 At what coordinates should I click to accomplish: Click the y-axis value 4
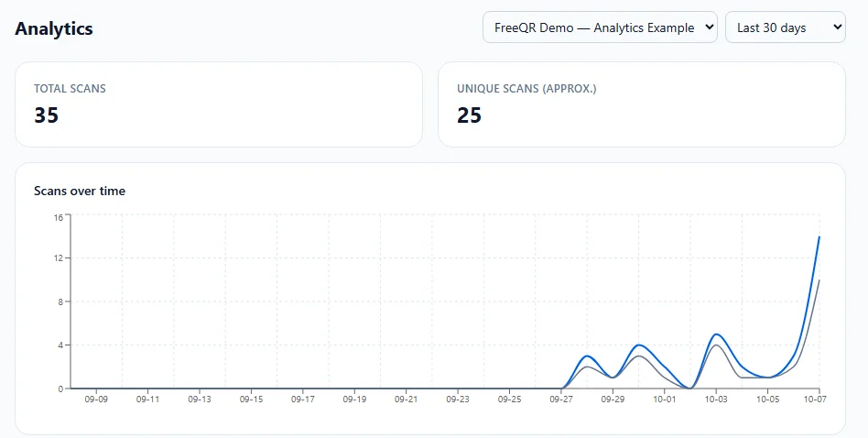(x=61, y=345)
